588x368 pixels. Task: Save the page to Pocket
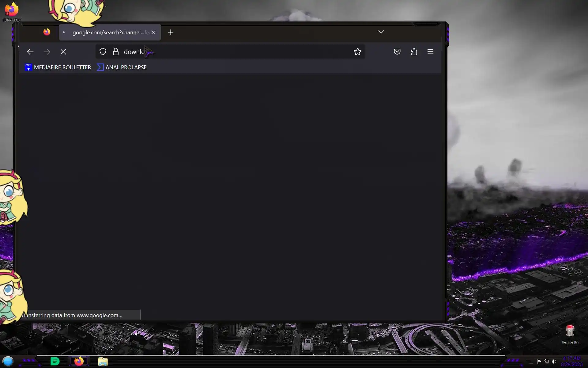click(x=397, y=52)
